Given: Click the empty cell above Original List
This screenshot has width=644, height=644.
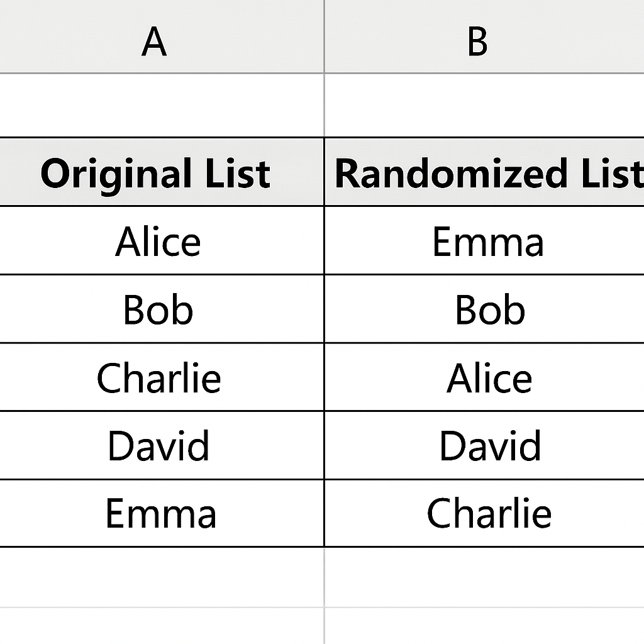Looking at the screenshot, I should (161, 105).
